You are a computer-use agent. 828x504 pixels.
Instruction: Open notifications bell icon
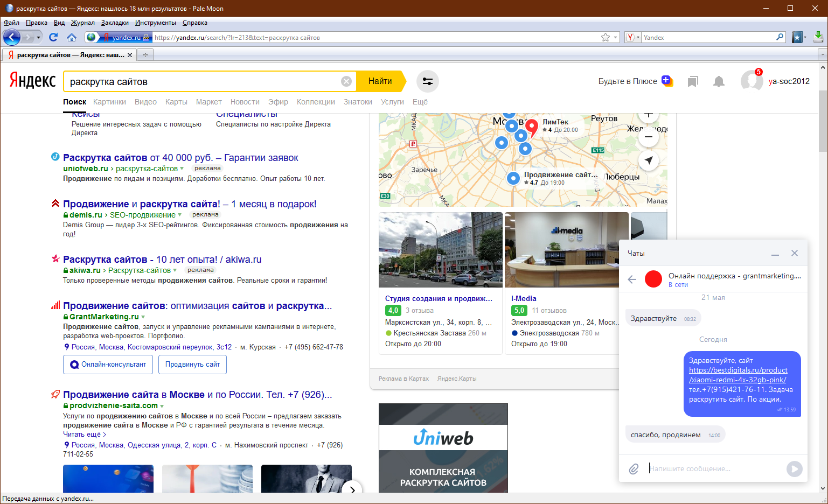pos(719,81)
